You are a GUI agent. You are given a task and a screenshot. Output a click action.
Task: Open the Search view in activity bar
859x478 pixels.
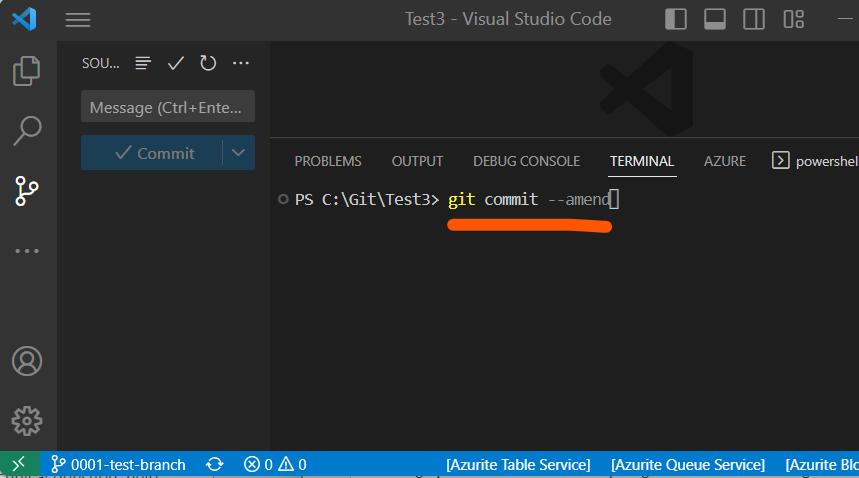(x=27, y=130)
